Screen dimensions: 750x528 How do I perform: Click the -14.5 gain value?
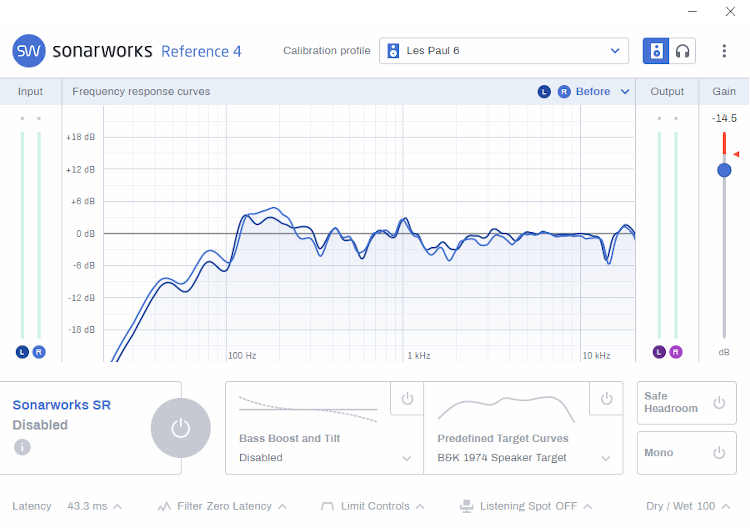click(x=724, y=118)
